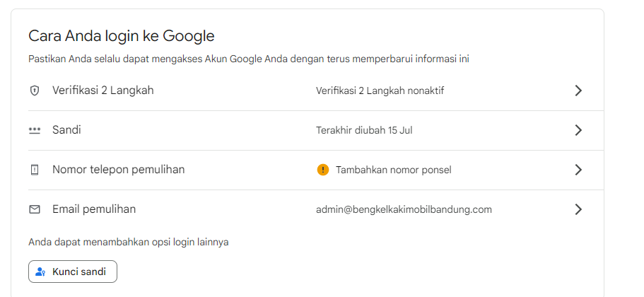
Task: Open Email pemulihan chevron arrow
Action: point(578,209)
